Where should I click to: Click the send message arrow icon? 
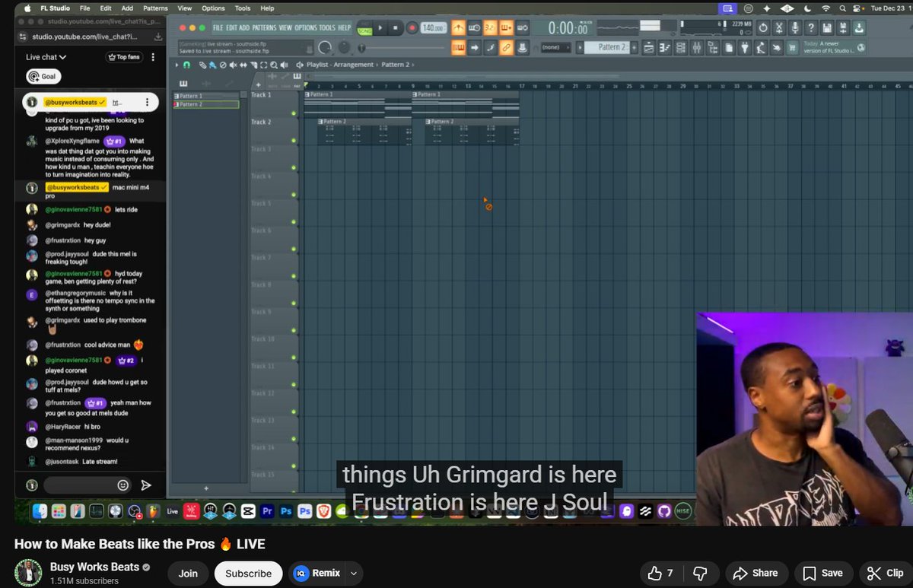[146, 485]
